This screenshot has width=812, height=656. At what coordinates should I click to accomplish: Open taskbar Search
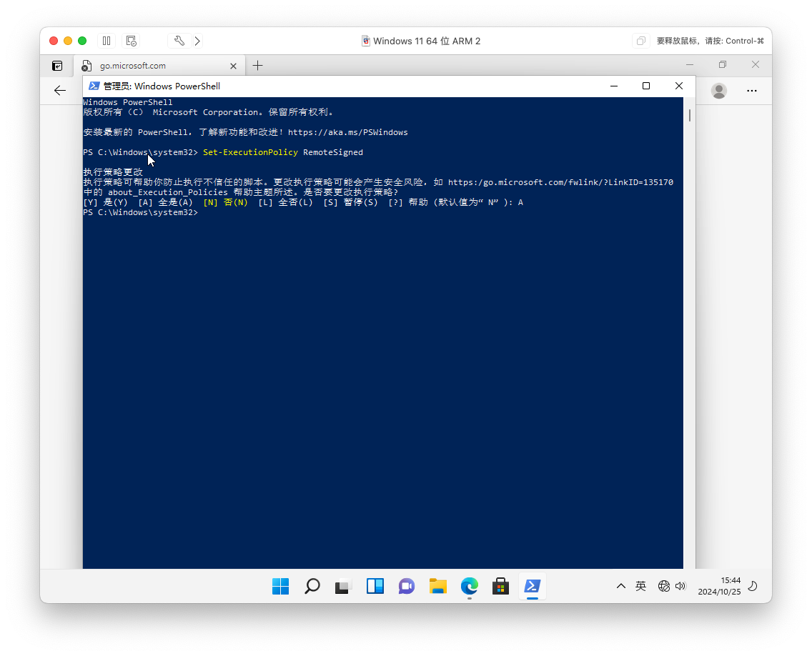click(x=312, y=586)
